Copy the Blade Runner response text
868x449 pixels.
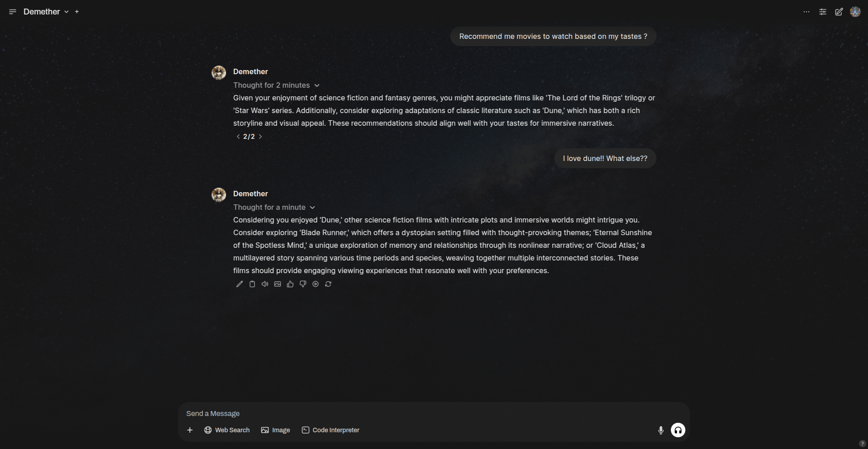click(x=252, y=284)
